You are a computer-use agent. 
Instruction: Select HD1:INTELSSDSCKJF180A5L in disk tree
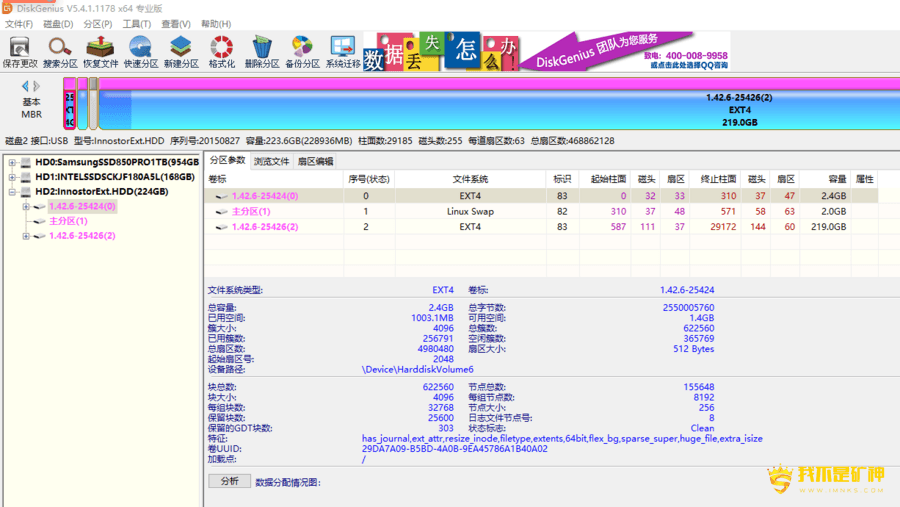pos(115,177)
